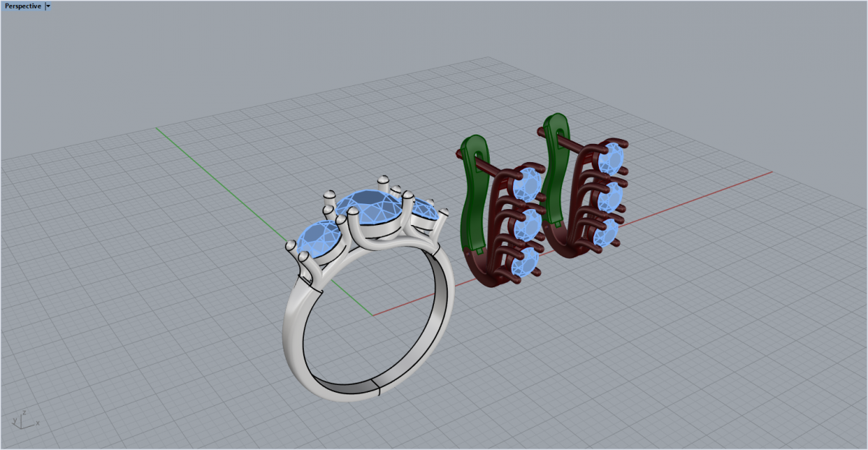Click the Perspective viewport title label
The height and width of the screenshot is (450, 868).
click(x=23, y=6)
